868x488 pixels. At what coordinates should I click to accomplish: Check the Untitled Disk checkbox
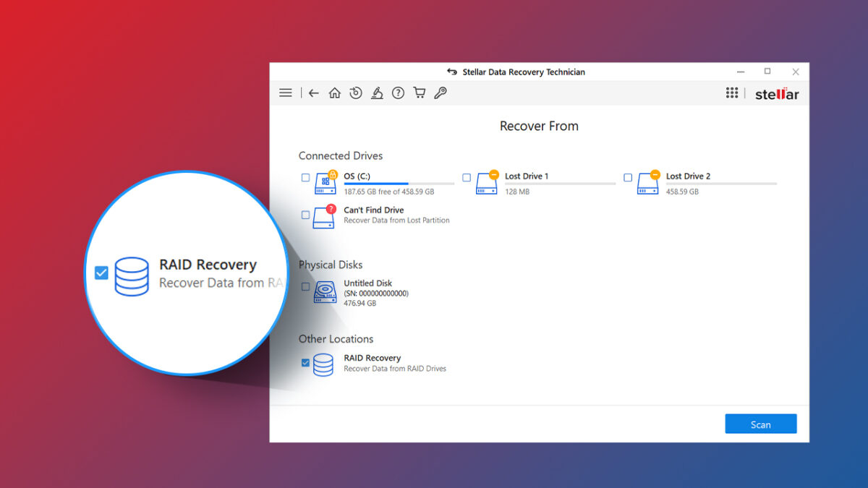[305, 287]
